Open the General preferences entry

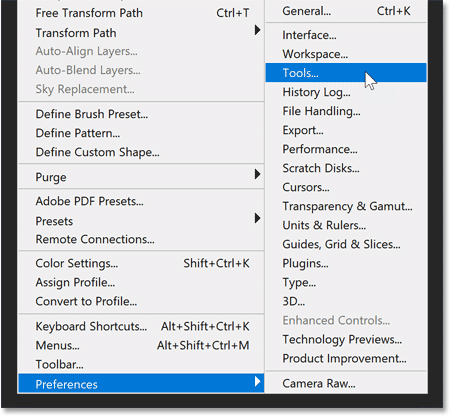point(346,11)
